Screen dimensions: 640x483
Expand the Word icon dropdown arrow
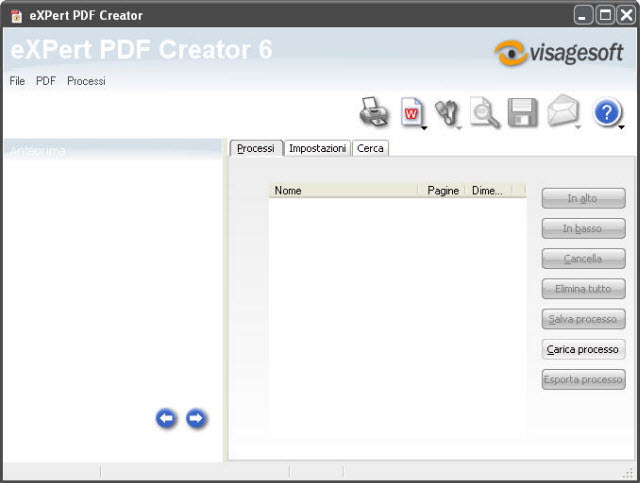point(424,128)
